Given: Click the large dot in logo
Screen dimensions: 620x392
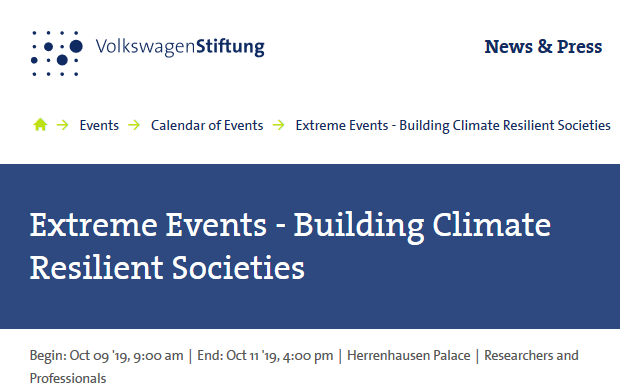Looking at the screenshot, I should 76,46.
